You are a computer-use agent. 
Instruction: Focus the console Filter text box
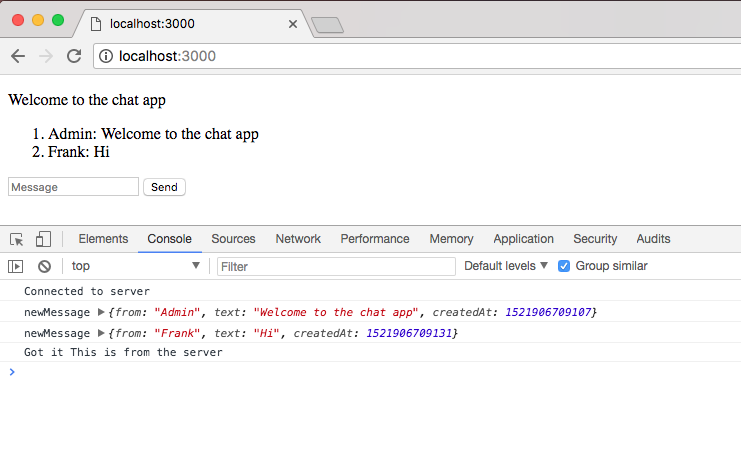(336, 266)
